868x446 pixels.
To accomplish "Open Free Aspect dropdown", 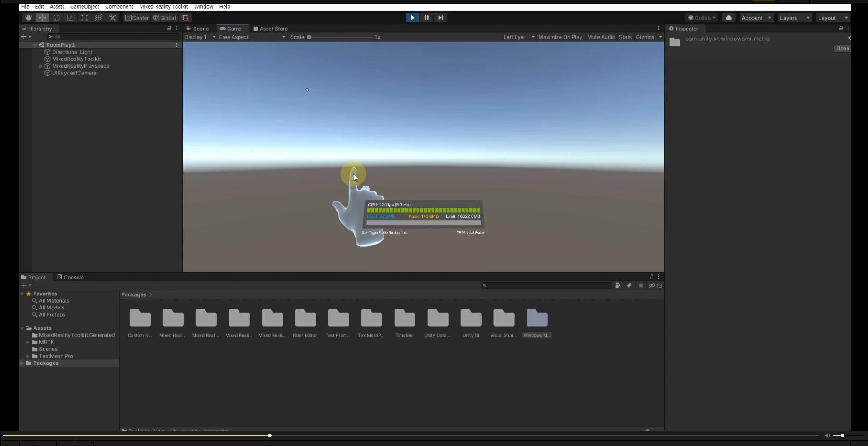I will 252,37.
